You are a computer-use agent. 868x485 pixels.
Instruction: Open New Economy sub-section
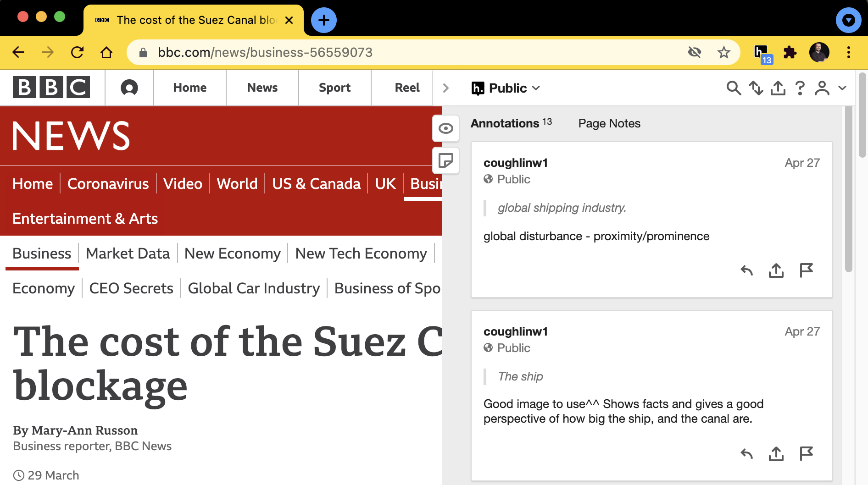click(x=233, y=254)
